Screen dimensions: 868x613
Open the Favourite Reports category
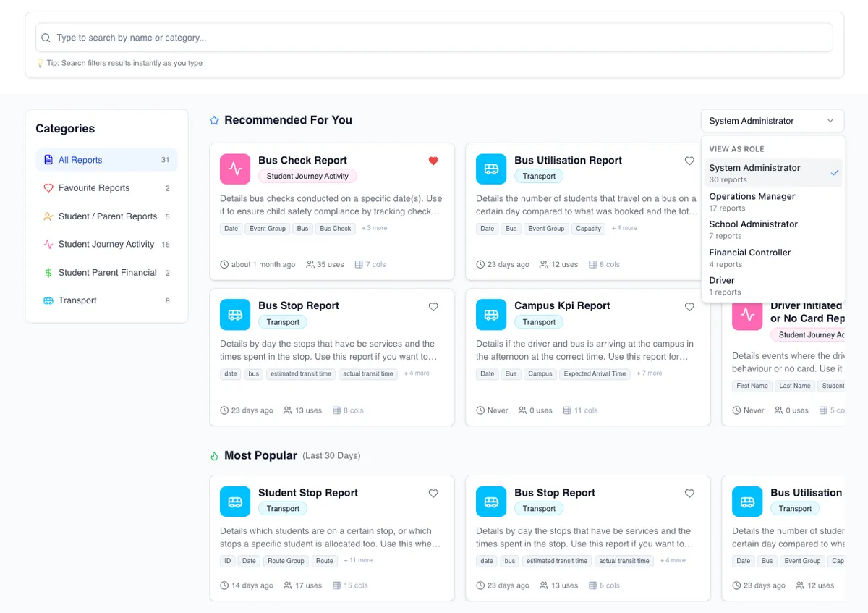106,188
